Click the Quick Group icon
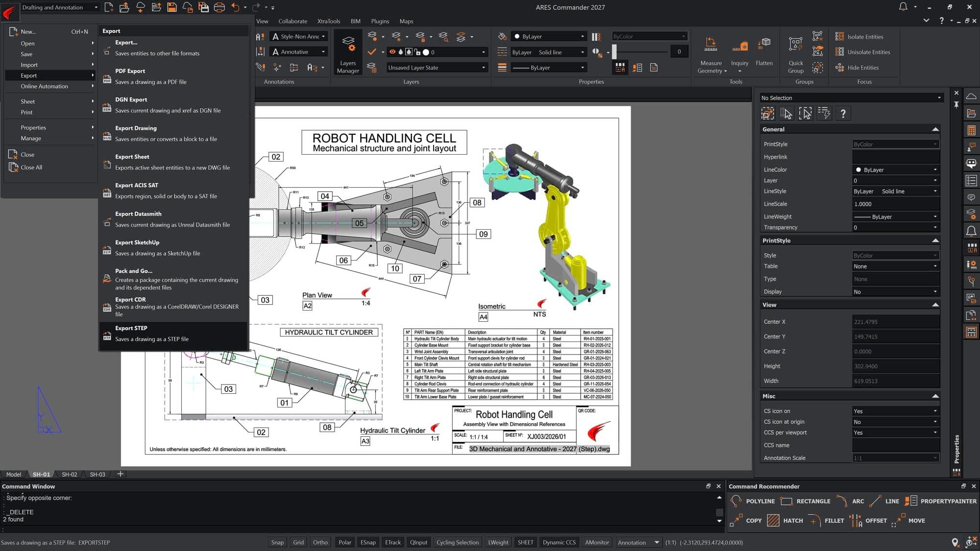 795,45
